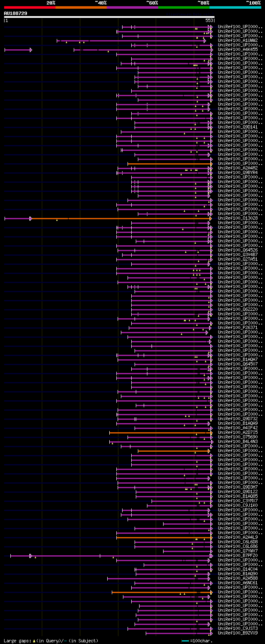Select hit label UniRef100_C6L686

click(x=238, y=547)
